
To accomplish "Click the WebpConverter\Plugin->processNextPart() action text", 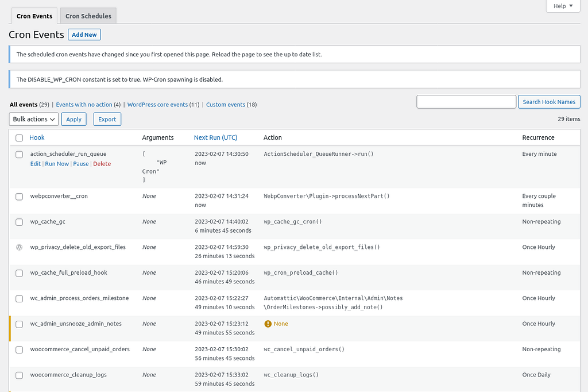I will pyautogui.click(x=327, y=196).
